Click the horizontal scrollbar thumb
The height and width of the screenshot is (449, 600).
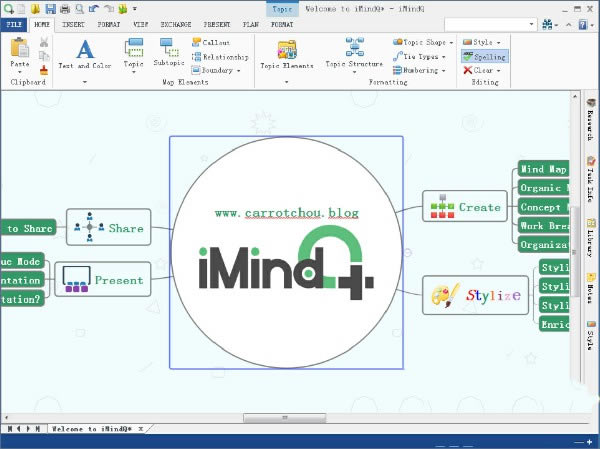click(x=285, y=418)
